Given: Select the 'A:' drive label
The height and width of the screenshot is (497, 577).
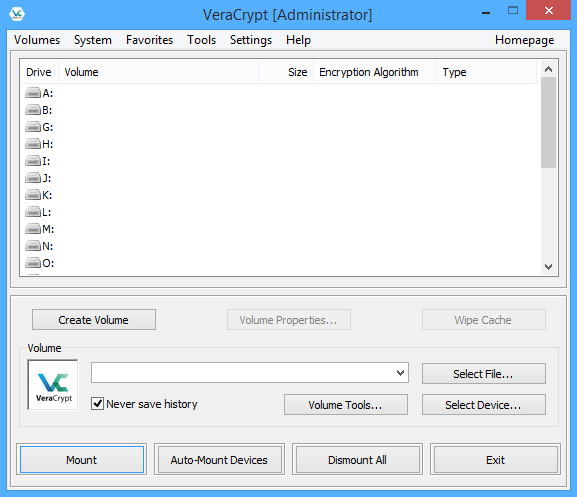Looking at the screenshot, I should [x=47, y=93].
